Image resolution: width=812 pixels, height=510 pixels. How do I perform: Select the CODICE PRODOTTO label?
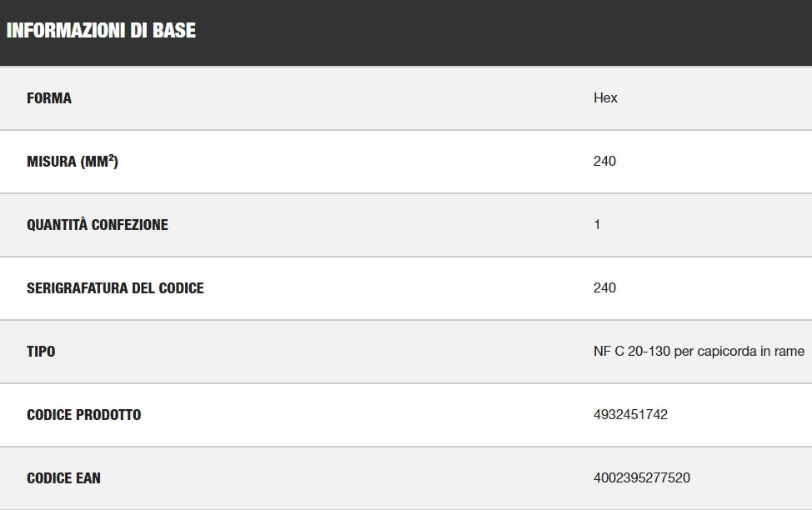(x=84, y=415)
